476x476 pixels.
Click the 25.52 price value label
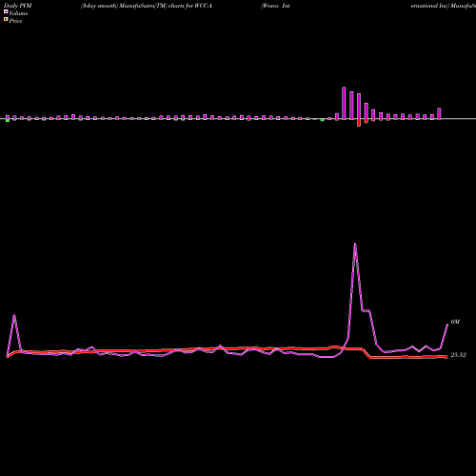[x=459, y=355]
